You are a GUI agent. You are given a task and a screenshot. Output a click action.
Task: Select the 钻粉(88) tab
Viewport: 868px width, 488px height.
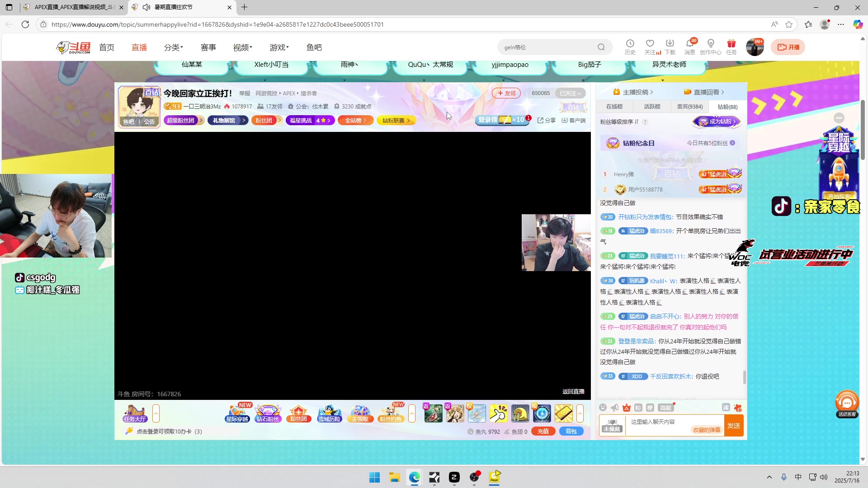tap(727, 107)
